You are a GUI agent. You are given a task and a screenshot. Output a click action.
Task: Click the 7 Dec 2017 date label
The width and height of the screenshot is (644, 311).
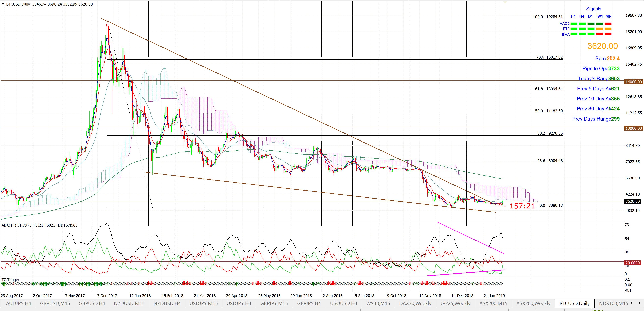point(107,296)
